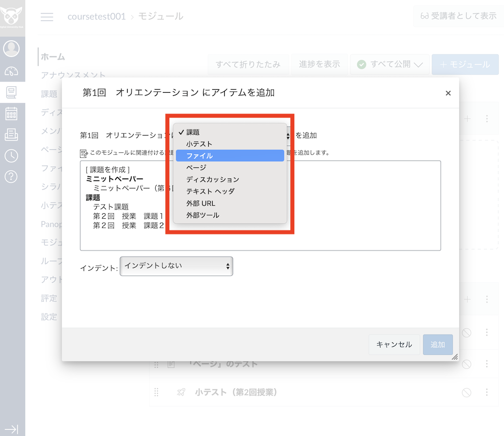The width and height of the screenshot is (504, 436).
Task: Open the シラバス course navigation link
Action: click(50, 186)
